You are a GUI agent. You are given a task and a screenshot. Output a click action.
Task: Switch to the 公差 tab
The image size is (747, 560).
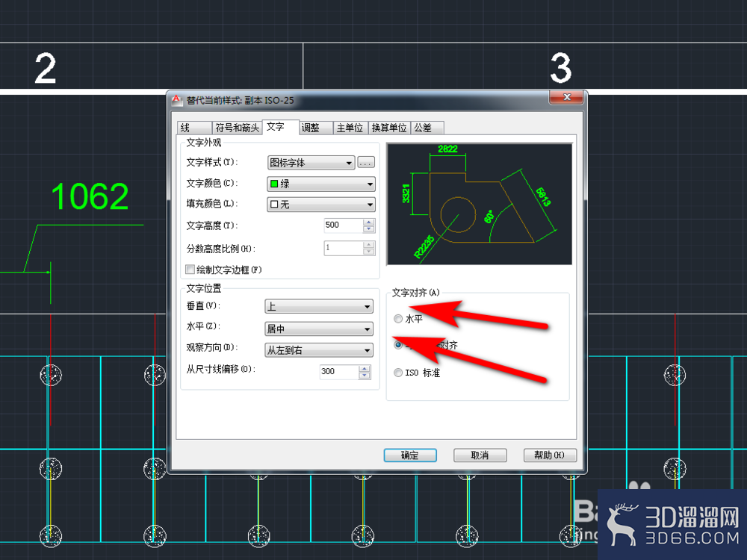click(427, 128)
